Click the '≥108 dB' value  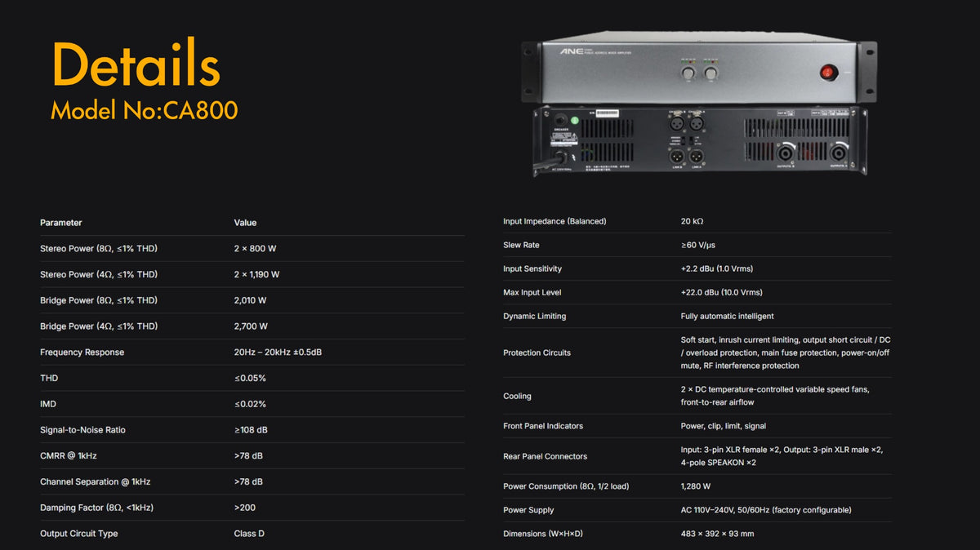[251, 430]
